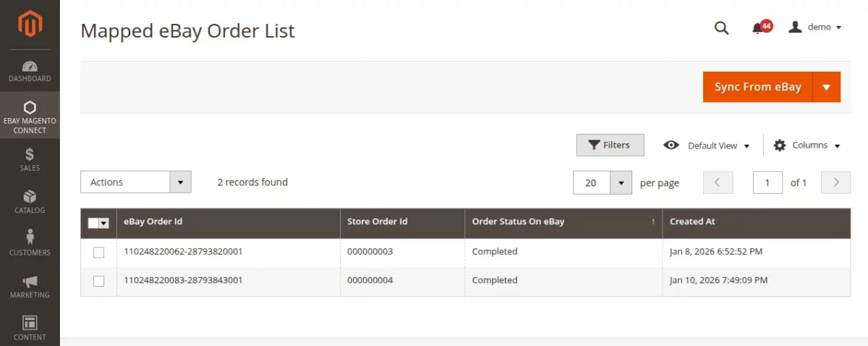The image size is (868, 346).
Task: Open the Default View bookmarks menu
Action: (706, 145)
